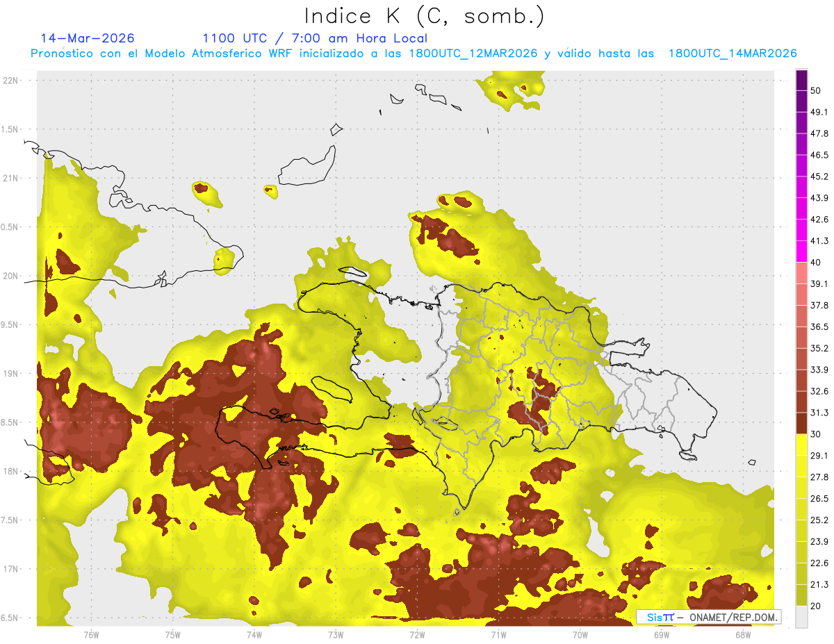Screen dimensions: 834x644
Task: Click the '29.1' color scale value
Action: pyautogui.click(x=819, y=456)
